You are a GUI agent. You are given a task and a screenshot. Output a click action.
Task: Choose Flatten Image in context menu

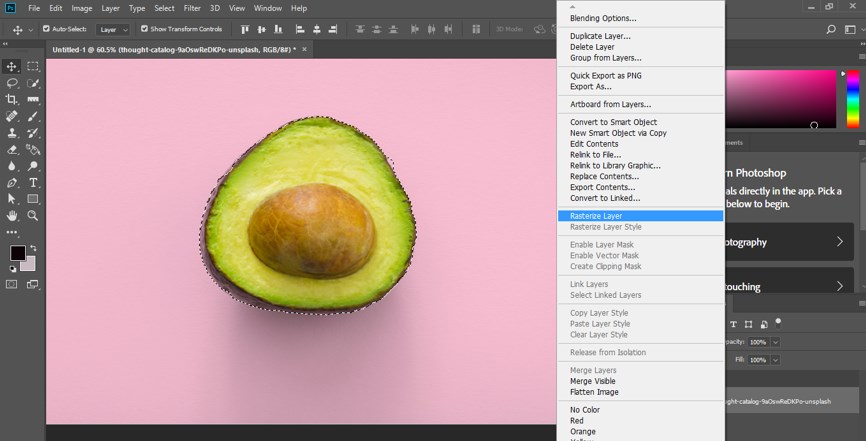click(x=594, y=392)
